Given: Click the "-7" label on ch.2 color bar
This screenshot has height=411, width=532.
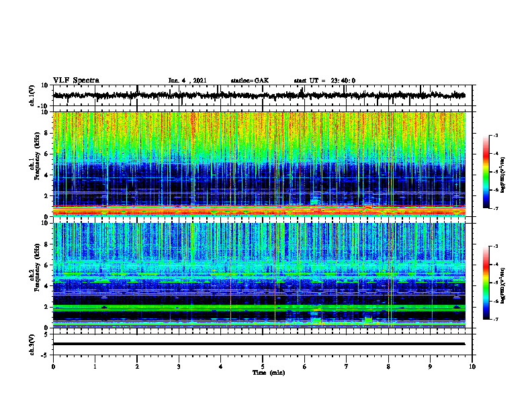Looking at the screenshot, I should pos(496,319).
